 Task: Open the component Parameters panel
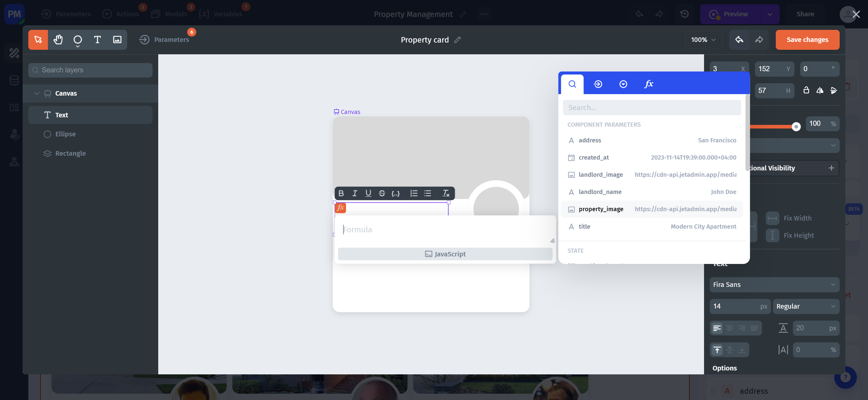click(x=164, y=40)
